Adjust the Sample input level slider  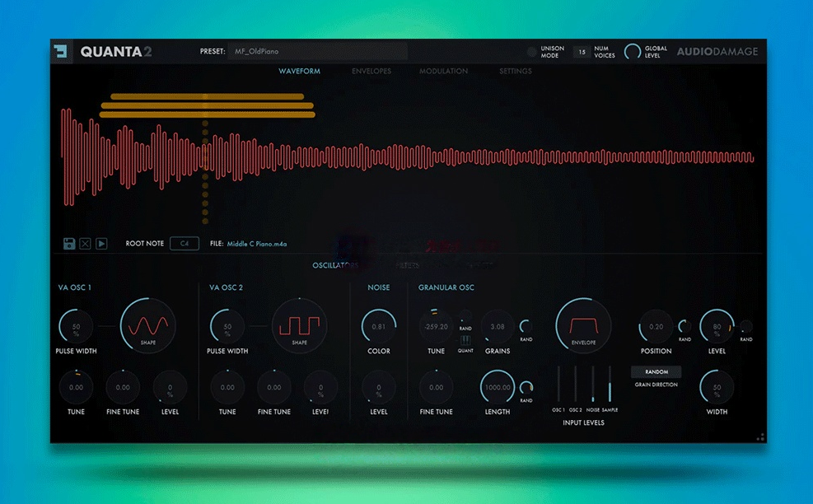coord(610,384)
